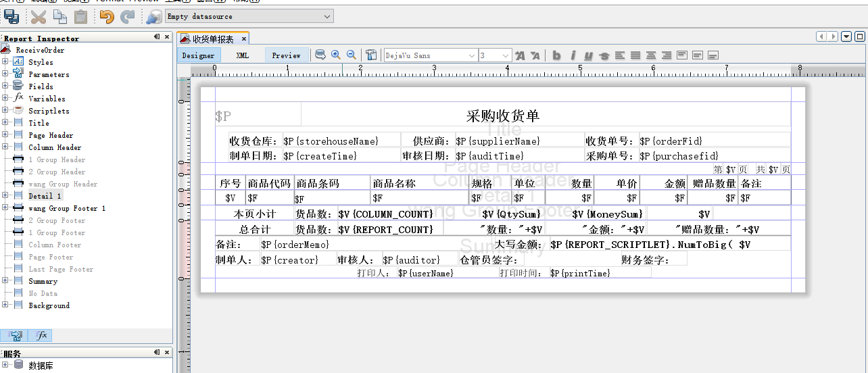Show document list dropdown arrow button
This screenshot has width=868, height=373.
[x=847, y=36]
